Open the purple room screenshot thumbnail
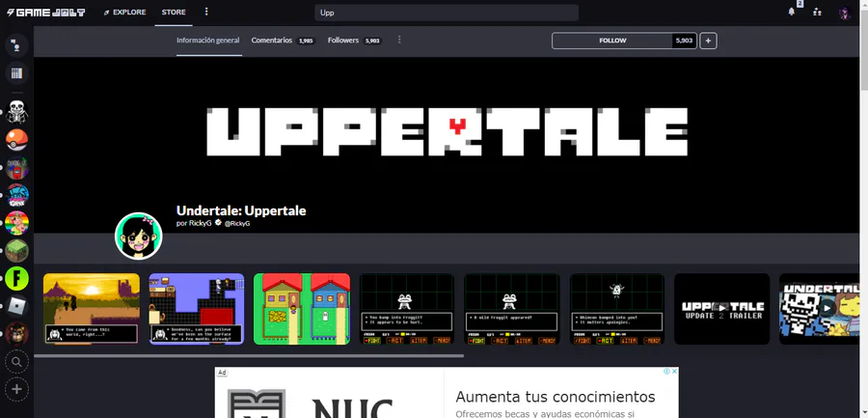This screenshot has width=868, height=418. click(197, 309)
